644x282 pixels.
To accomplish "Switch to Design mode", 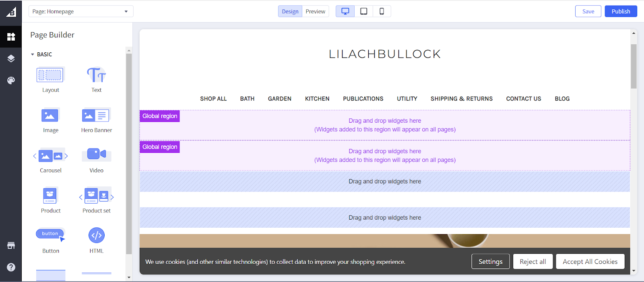I will coord(290,11).
